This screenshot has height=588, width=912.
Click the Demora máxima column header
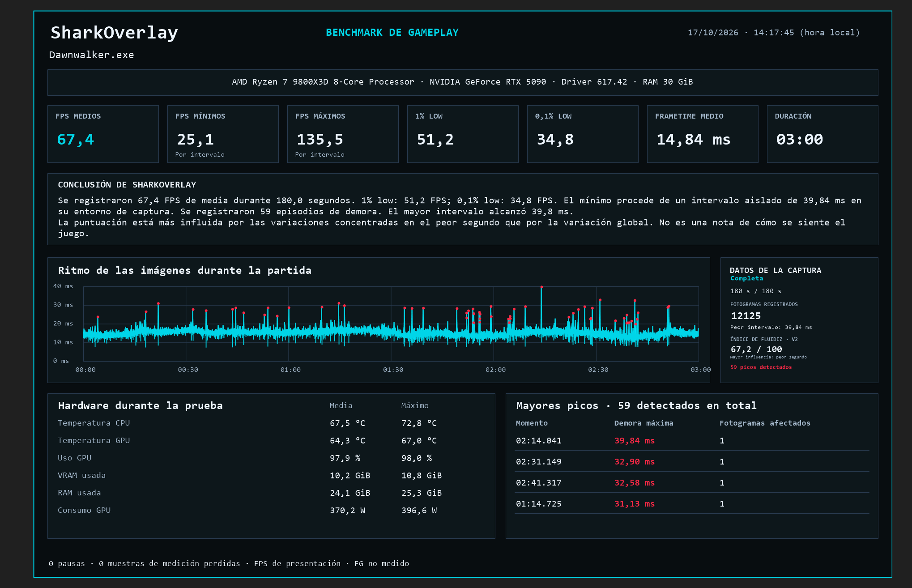[644, 423]
